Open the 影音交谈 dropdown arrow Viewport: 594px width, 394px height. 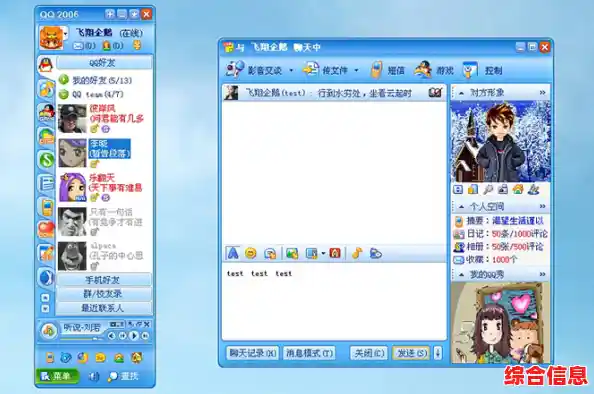point(291,70)
